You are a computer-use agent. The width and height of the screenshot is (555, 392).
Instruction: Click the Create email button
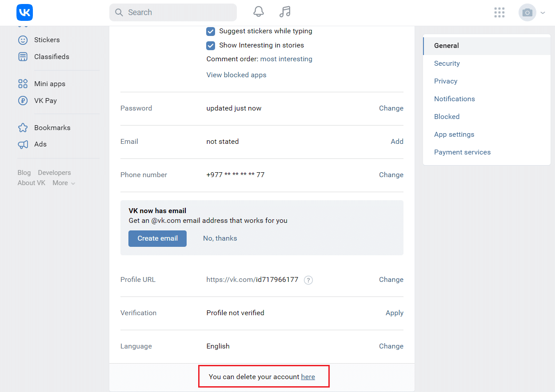157,238
